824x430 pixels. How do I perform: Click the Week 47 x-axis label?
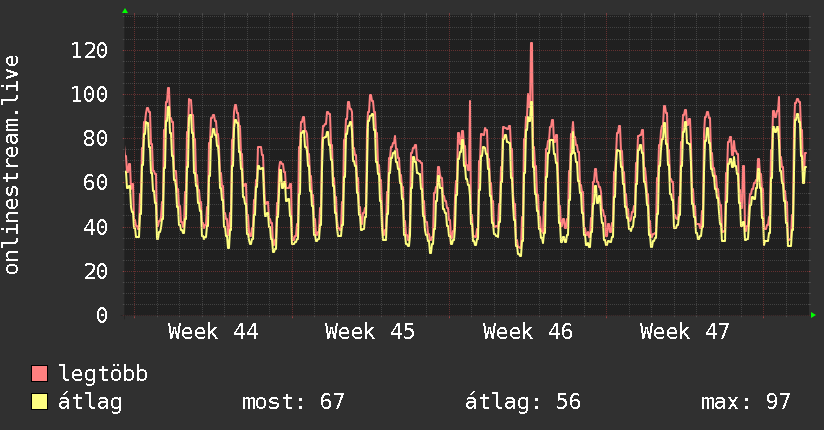[x=685, y=332]
